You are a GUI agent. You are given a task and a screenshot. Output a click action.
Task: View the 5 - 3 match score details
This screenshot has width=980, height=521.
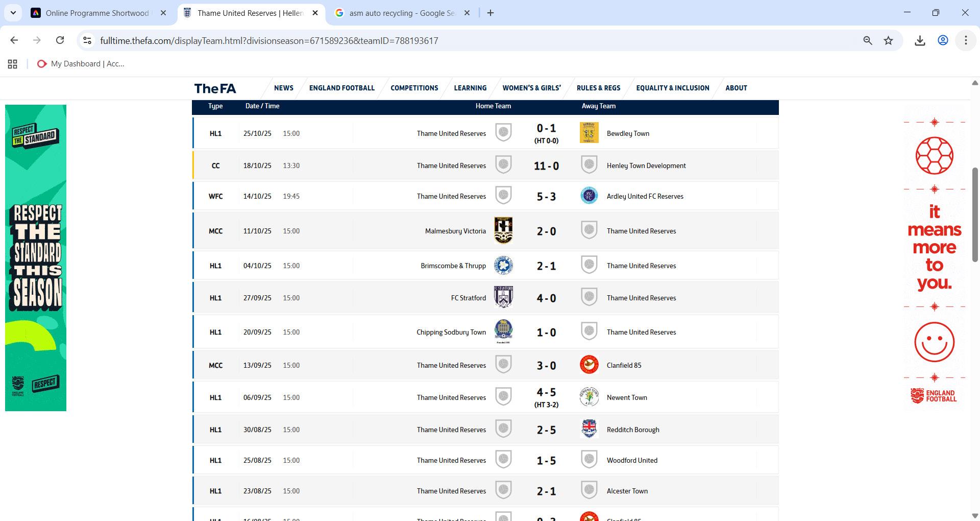click(x=546, y=196)
